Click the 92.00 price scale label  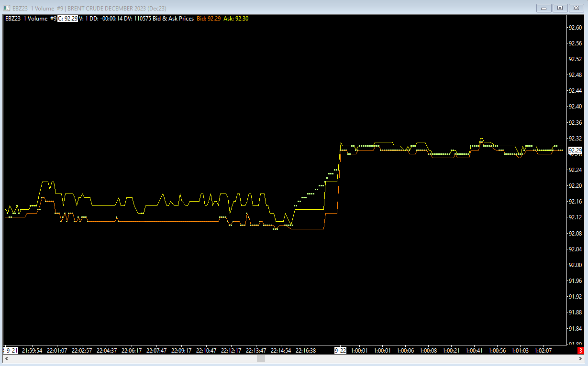click(x=575, y=265)
